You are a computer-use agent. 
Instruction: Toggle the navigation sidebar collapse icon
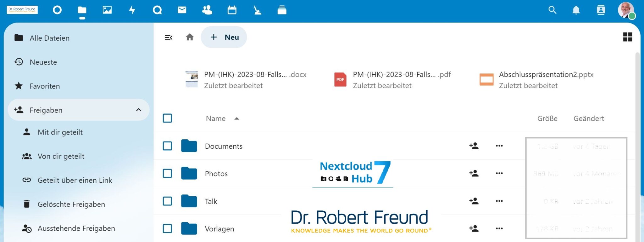[169, 37]
